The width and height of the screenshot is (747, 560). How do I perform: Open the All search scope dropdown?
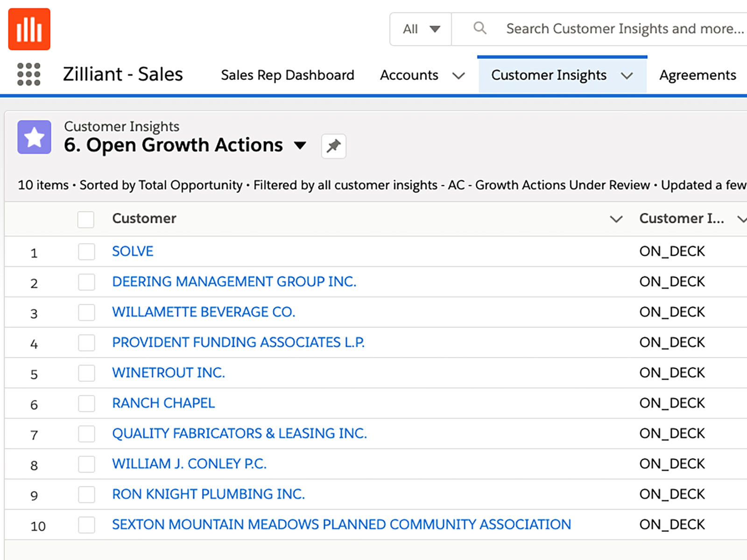pyautogui.click(x=421, y=29)
